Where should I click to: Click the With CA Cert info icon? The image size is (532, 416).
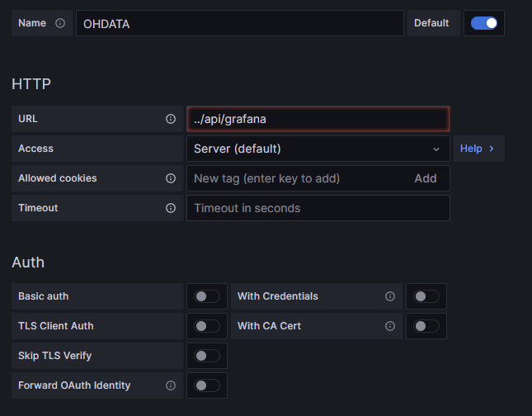(390, 326)
